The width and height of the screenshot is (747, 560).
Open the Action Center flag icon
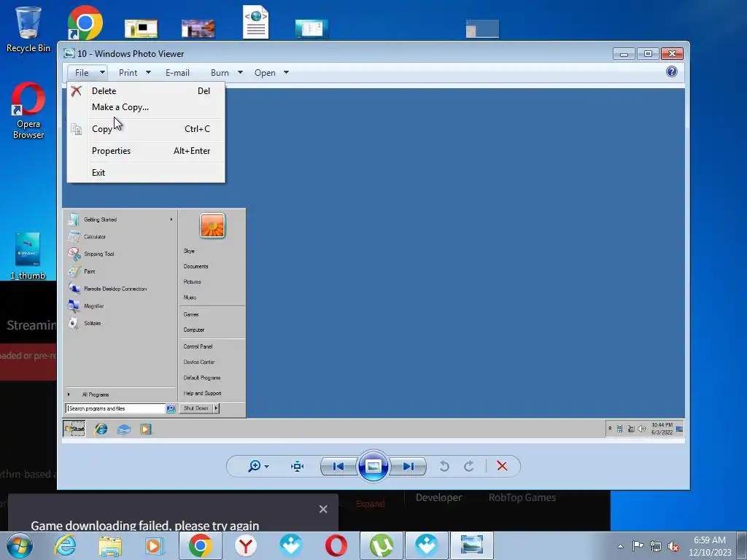(x=638, y=546)
